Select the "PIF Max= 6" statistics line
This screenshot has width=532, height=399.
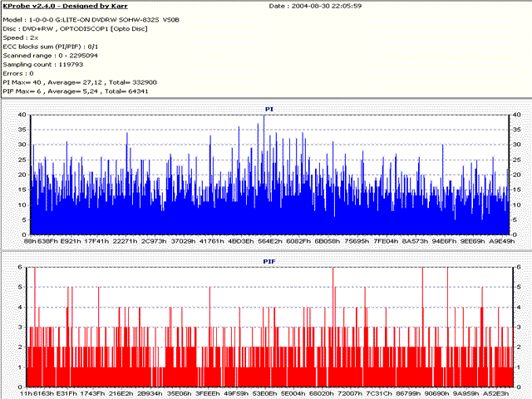(76, 91)
